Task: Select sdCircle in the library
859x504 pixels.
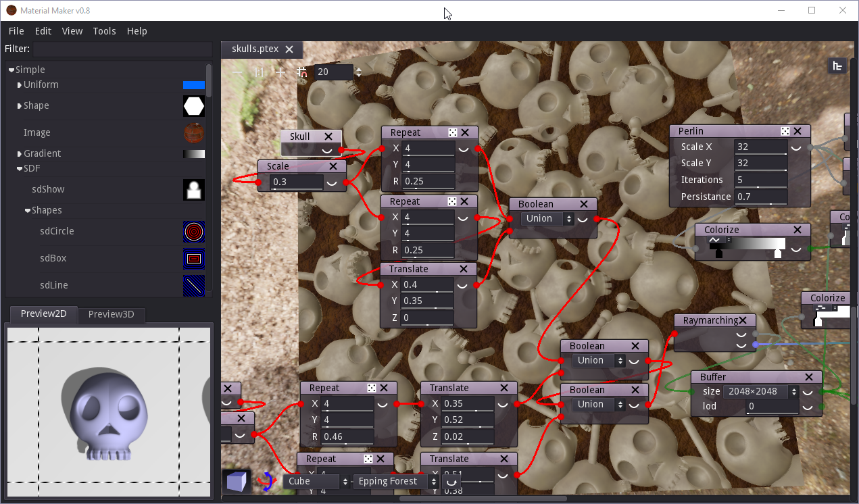Action: [57, 231]
